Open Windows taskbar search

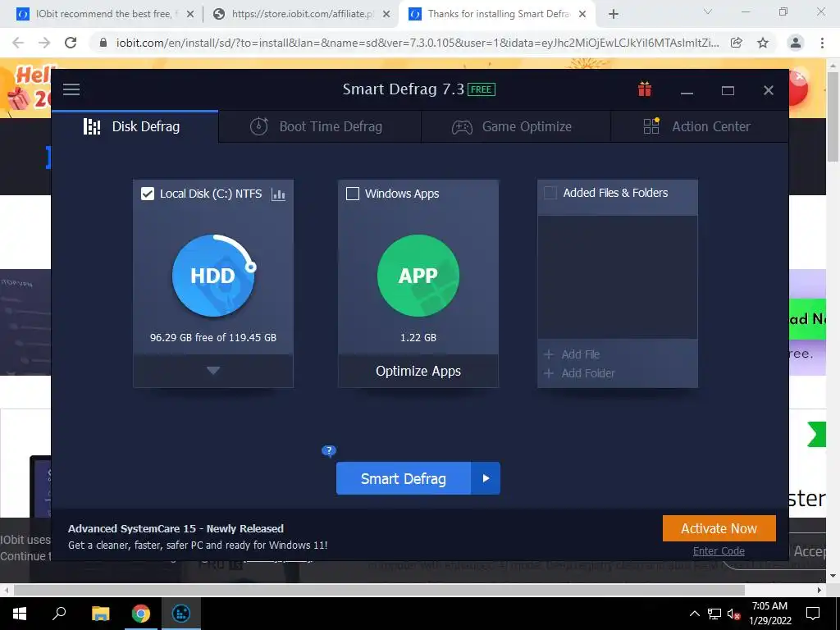[x=59, y=614]
